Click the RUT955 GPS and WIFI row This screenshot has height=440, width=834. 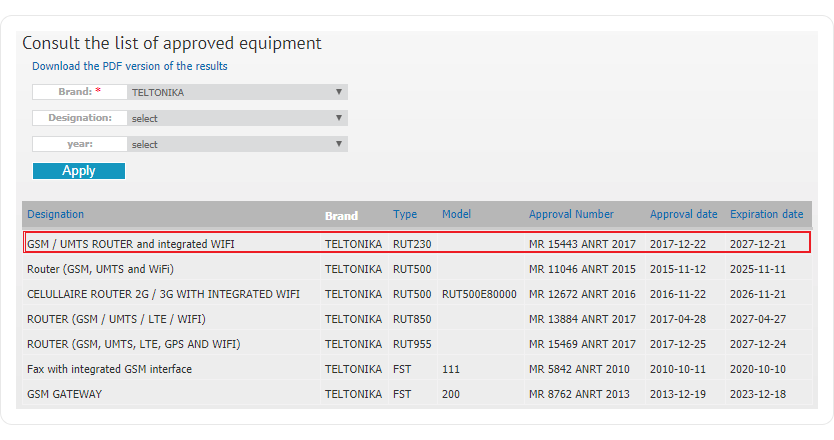click(134, 344)
